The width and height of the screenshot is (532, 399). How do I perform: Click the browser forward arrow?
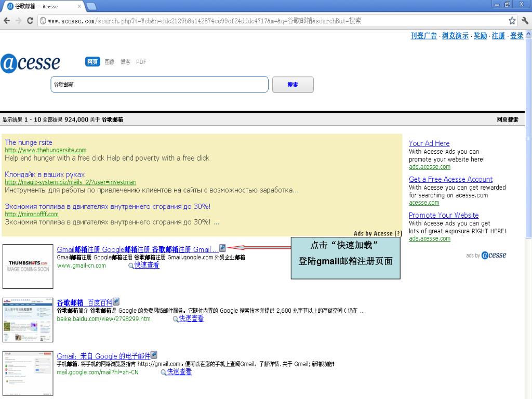[x=18, y=21]
